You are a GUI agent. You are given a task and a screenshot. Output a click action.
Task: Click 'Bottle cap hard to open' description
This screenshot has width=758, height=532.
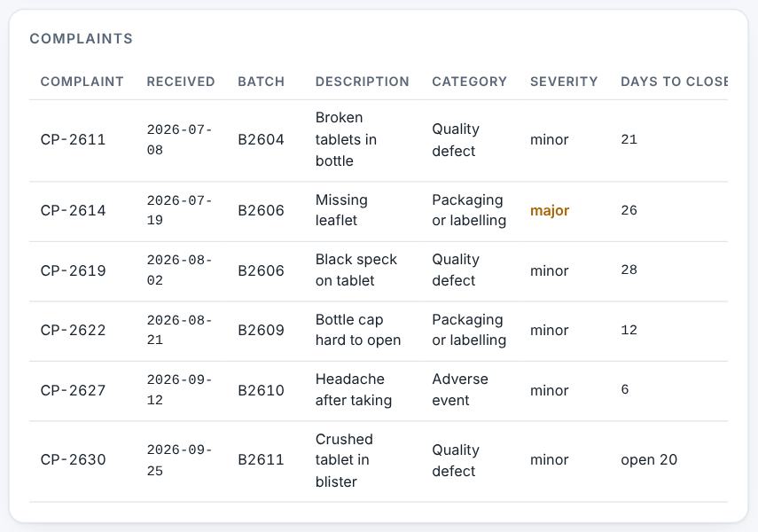tap(358, 330)
